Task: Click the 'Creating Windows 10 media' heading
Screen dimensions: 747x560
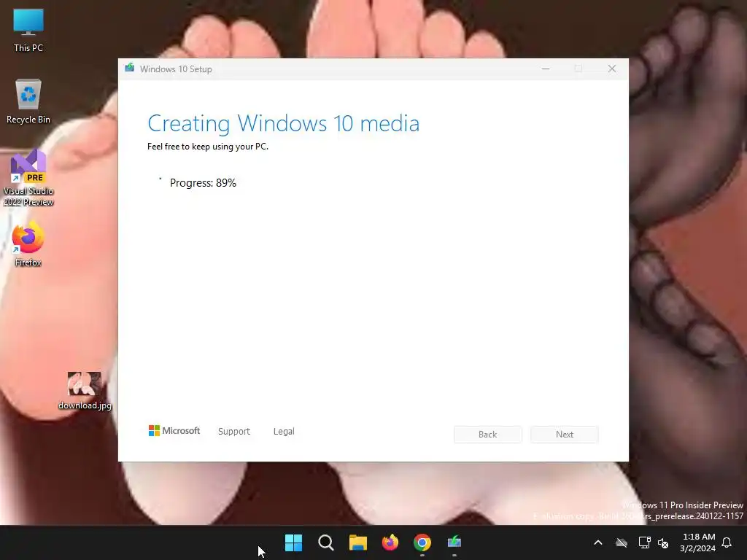Action: coord(284,123)
